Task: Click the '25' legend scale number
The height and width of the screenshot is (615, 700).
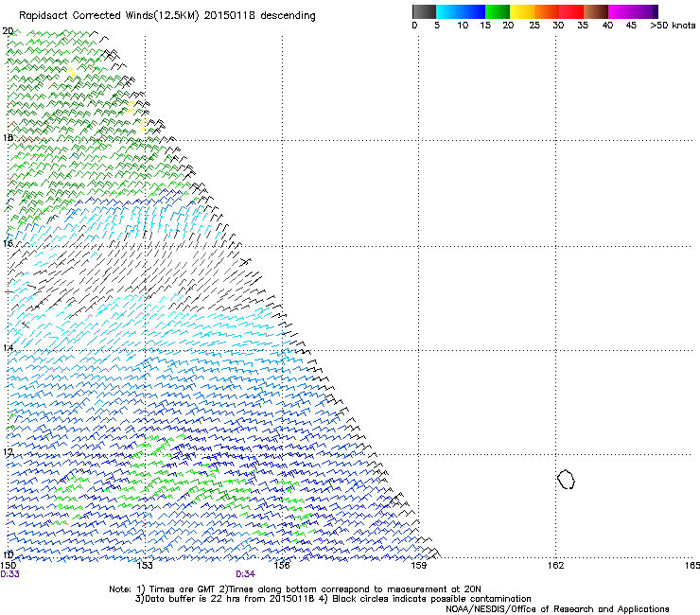Action: (x=534, y=25)
